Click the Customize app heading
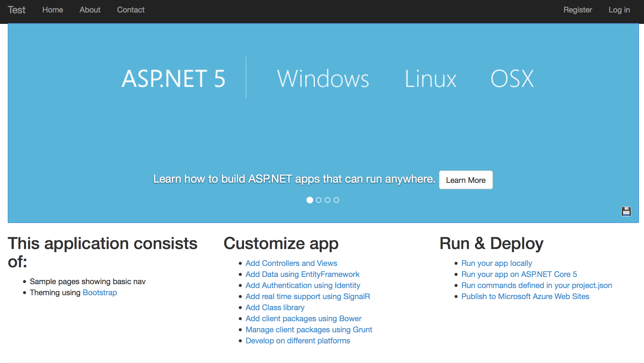 281,243
